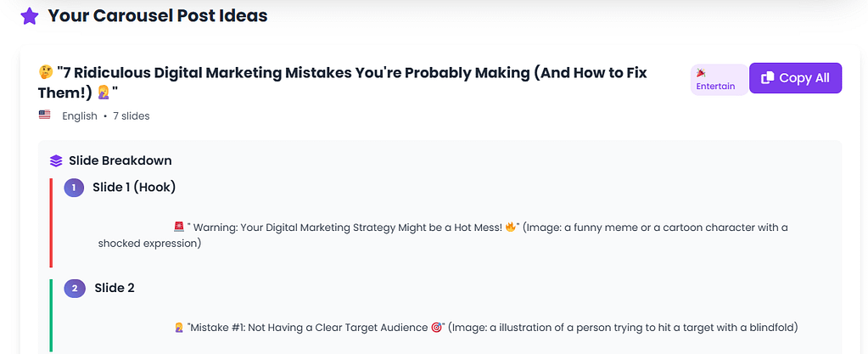This screenshot has height=354, width=868.
Task: Click the Your Carousel Post Ideas heading
Action: [x=158, y=16]
